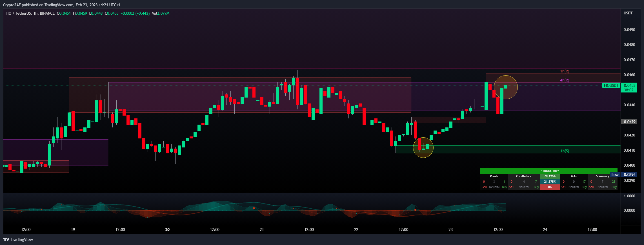Image resolution: width=644 pixels, height=245 pixels.
Task: Click the Summary column header
Action: (x=603, y=176)
